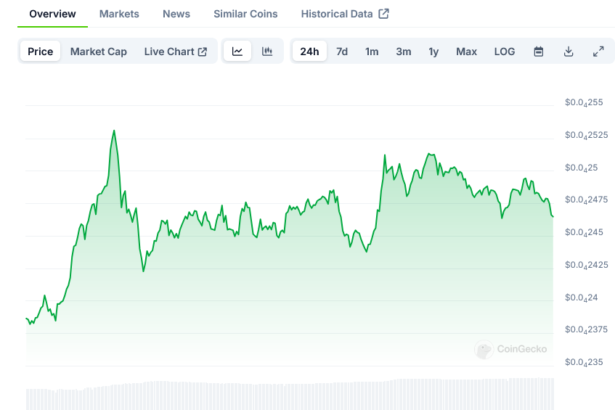Select the Price chart mode
615x410 pixels.
(x=41, y=51)
